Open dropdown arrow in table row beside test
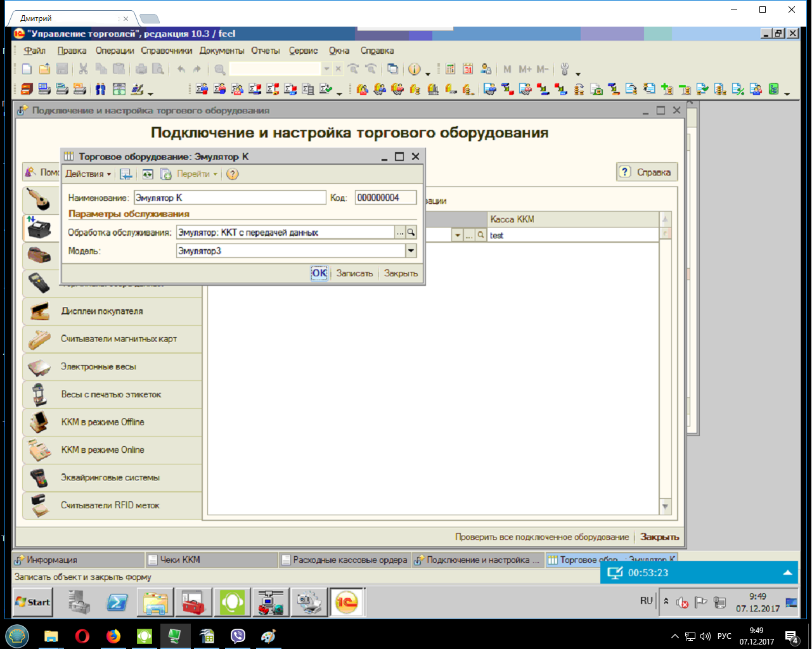The width and height of the screenshot is (812, 649). 457,235
